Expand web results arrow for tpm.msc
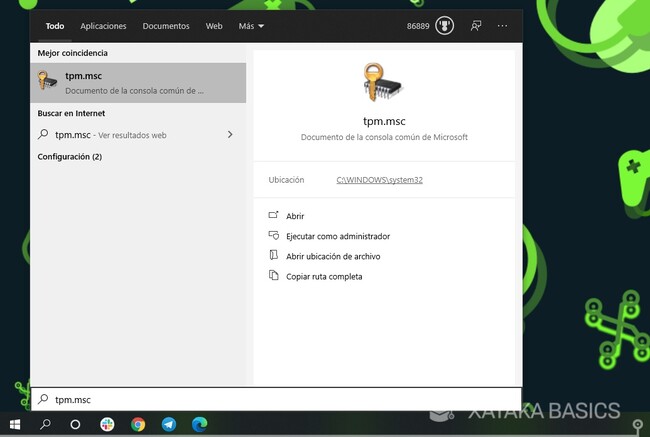Screen dimensions: 650x437 230,134
